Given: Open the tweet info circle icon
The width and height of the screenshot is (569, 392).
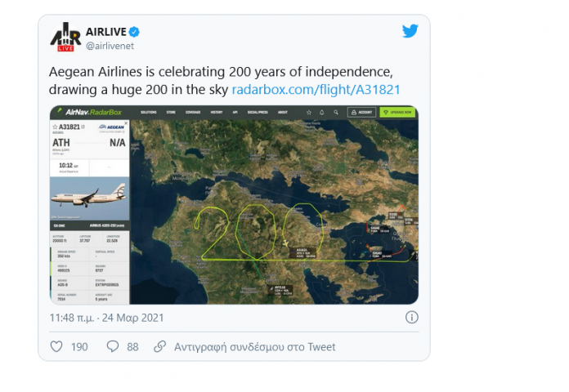Looking at the screenshot, I should click(x=411, y=317).
